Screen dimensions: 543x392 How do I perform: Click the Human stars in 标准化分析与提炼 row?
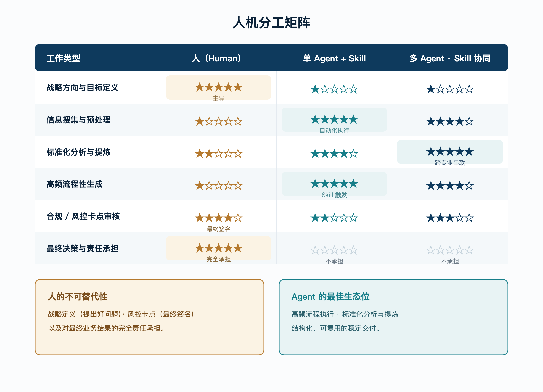click(x=218, y=154)
